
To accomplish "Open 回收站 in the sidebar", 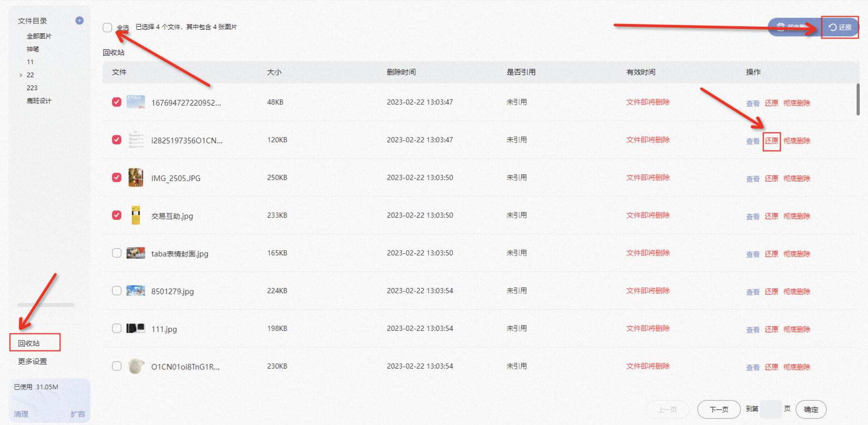I will pos(29,343).
